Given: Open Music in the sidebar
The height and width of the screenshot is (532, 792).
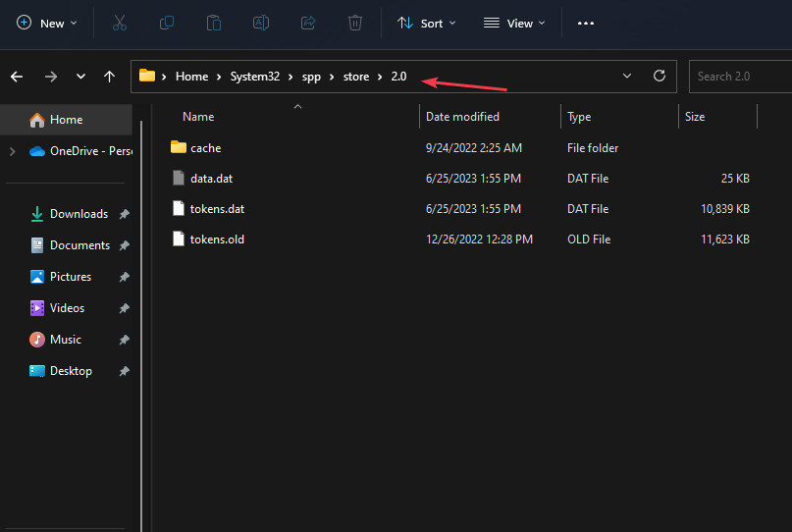Looking at the screenshot, I should 56,340.
